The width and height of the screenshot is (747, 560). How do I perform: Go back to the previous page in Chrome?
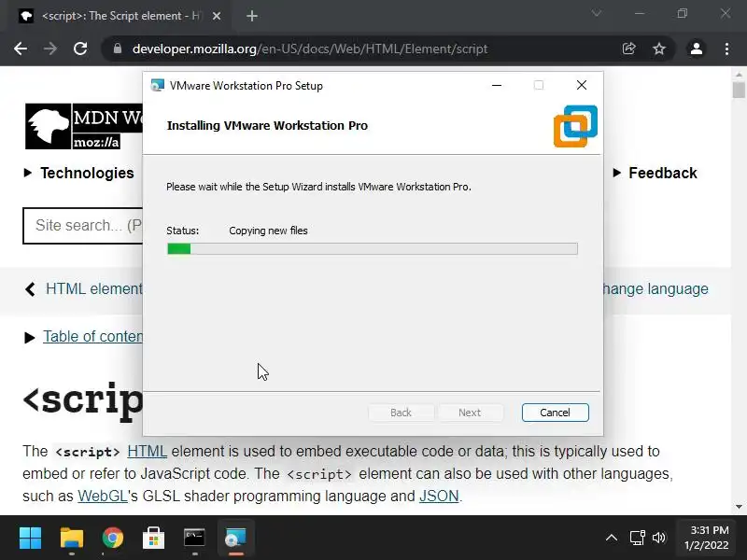coord(21,49)
